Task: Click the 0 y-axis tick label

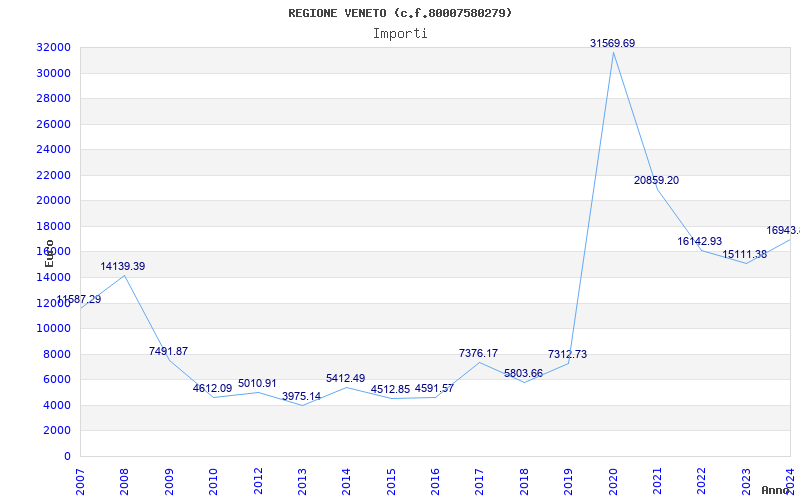Action: [67, 456]
